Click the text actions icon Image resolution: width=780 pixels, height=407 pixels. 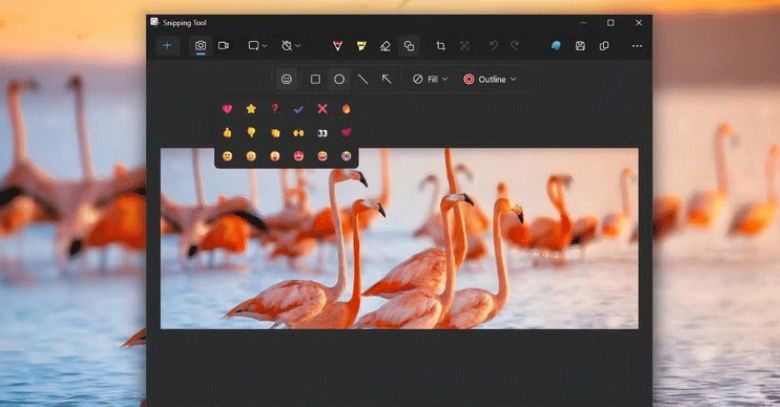coord(465,46)
